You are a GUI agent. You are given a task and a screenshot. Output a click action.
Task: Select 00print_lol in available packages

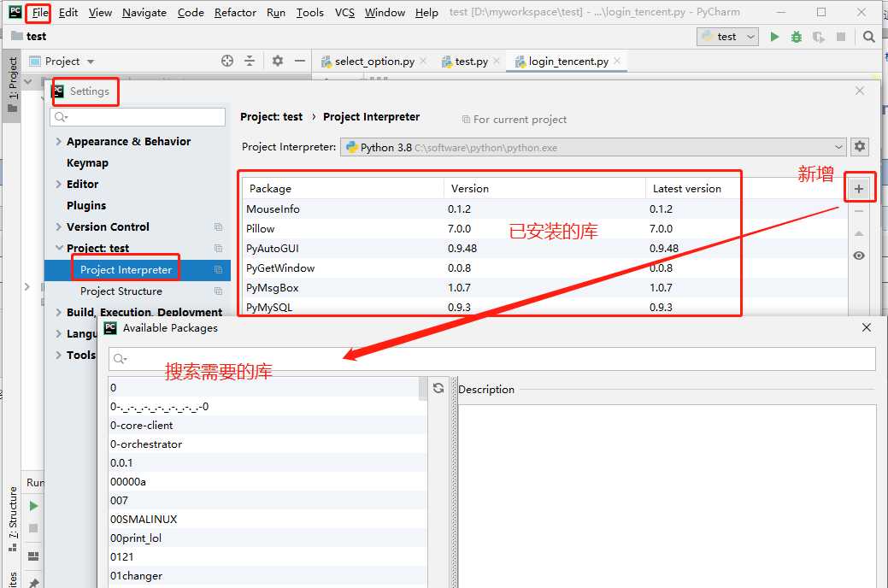(x=268, y=538)
